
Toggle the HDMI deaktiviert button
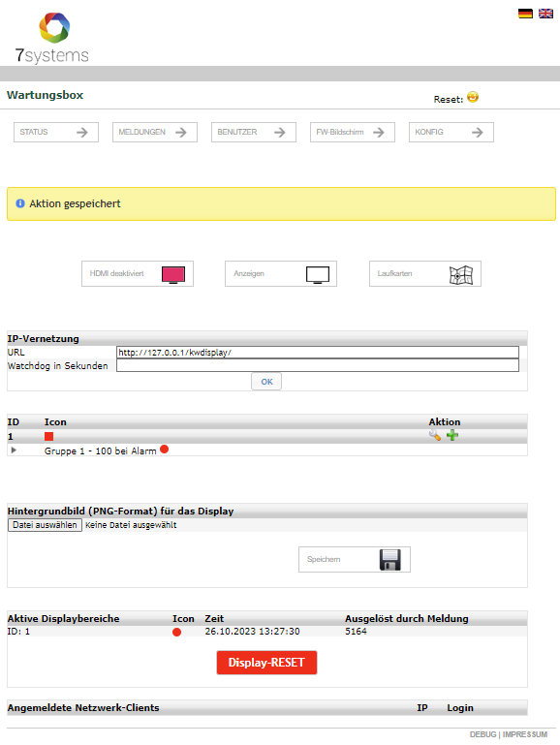pyautogui.click(x=138, y=273)
